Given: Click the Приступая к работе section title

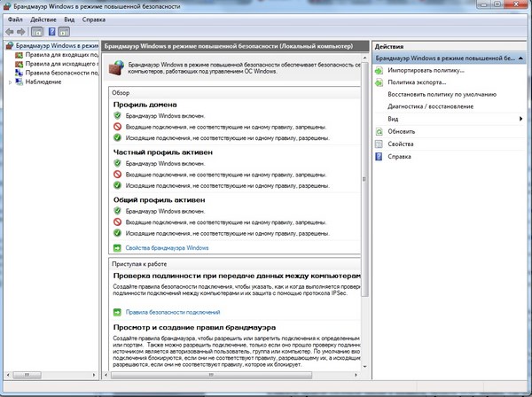Looking at the screenshot, I should [139, 264].
